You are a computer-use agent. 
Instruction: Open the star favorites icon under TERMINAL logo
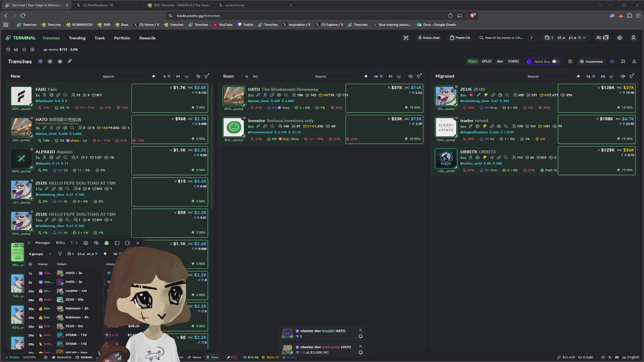point(24,50)
